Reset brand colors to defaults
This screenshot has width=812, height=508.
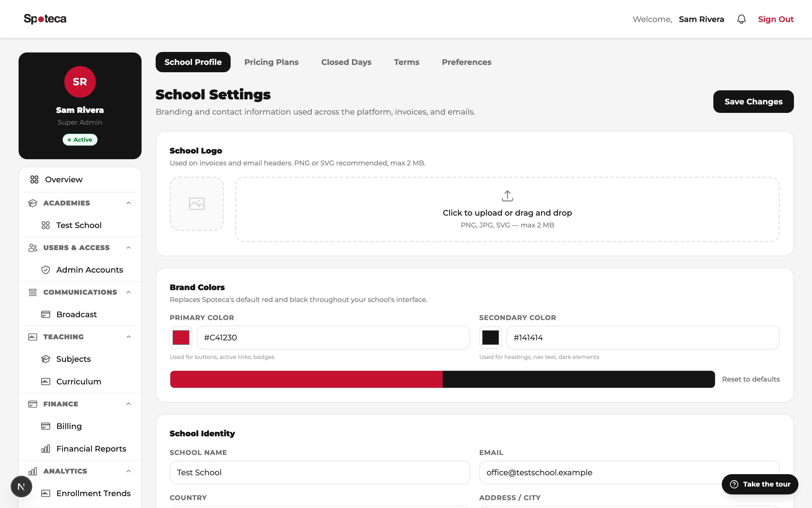point(751,379)
